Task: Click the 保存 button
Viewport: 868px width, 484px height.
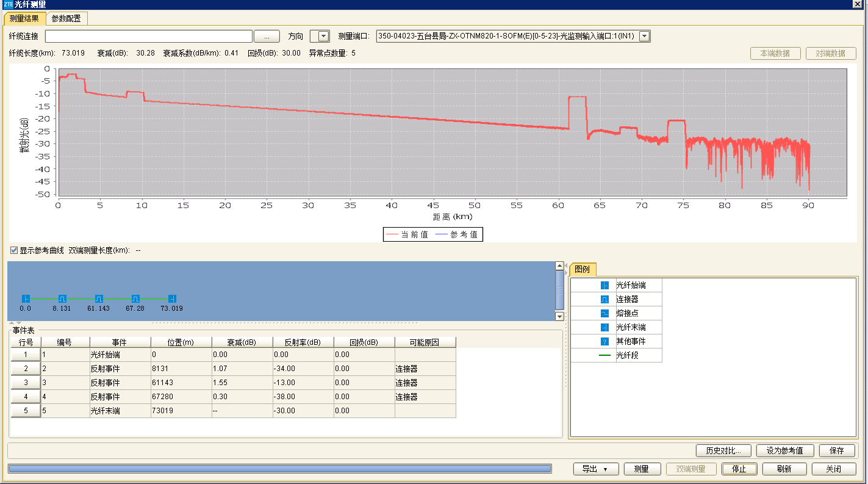Action: coord(837,450)
